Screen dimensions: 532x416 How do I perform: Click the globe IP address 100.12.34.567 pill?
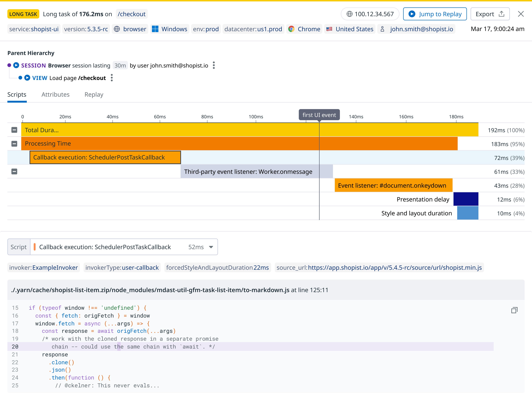[x=370, y=14]
